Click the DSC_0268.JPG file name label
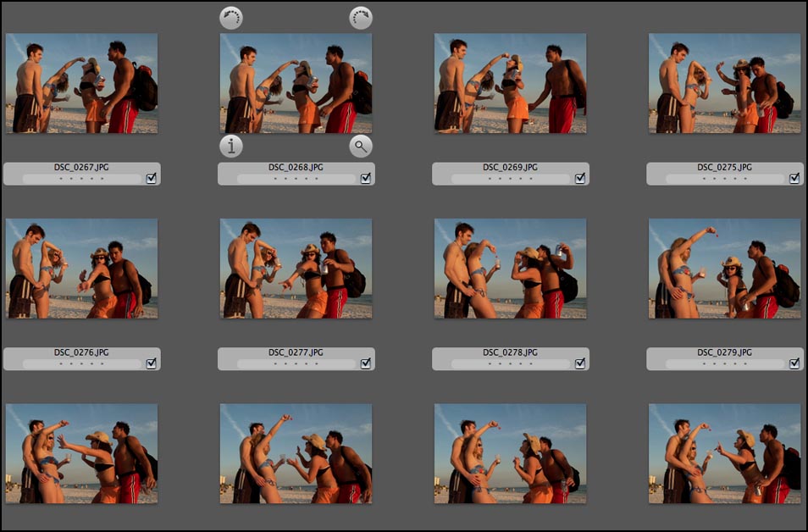808x532 pixels. coord(296,168)
